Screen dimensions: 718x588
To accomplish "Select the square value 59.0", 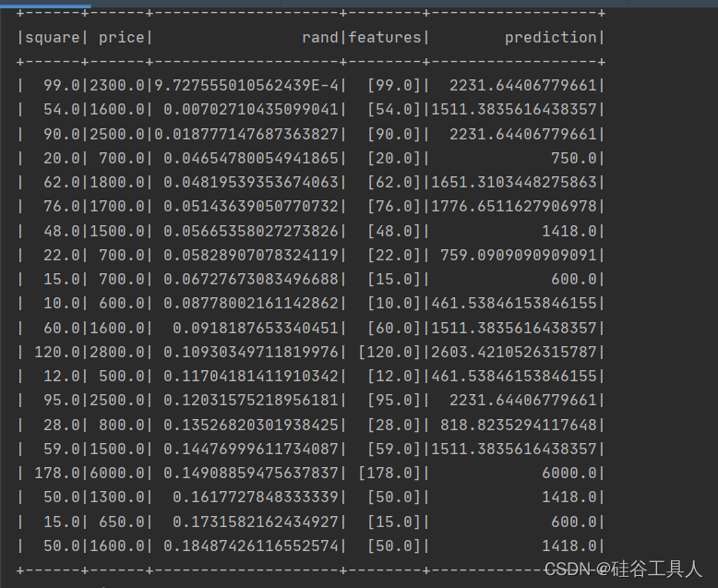I will click(62, 449).
